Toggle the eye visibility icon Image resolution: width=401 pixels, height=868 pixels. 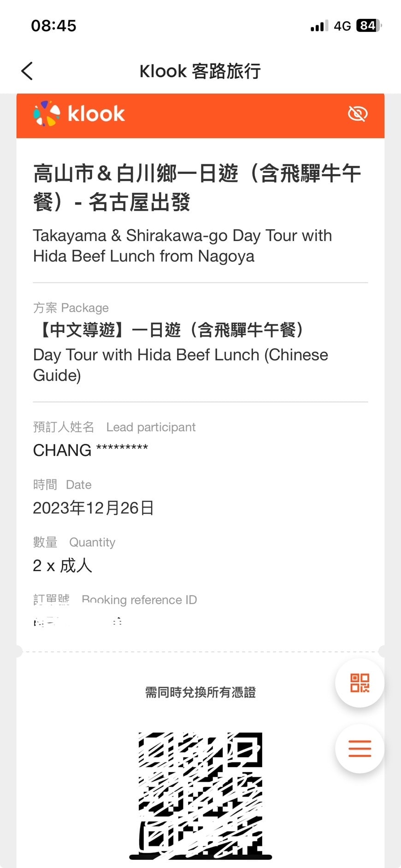tap(358, 113)
